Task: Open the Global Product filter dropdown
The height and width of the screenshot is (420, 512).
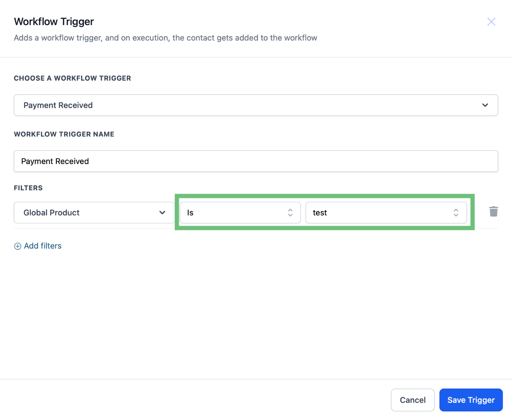Action: [x=94, y=213]
